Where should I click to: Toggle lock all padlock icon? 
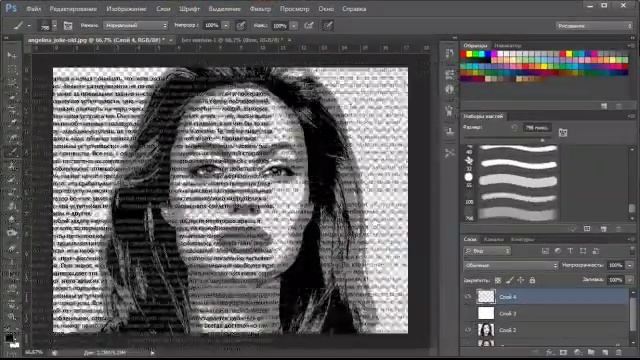(532, 280)
